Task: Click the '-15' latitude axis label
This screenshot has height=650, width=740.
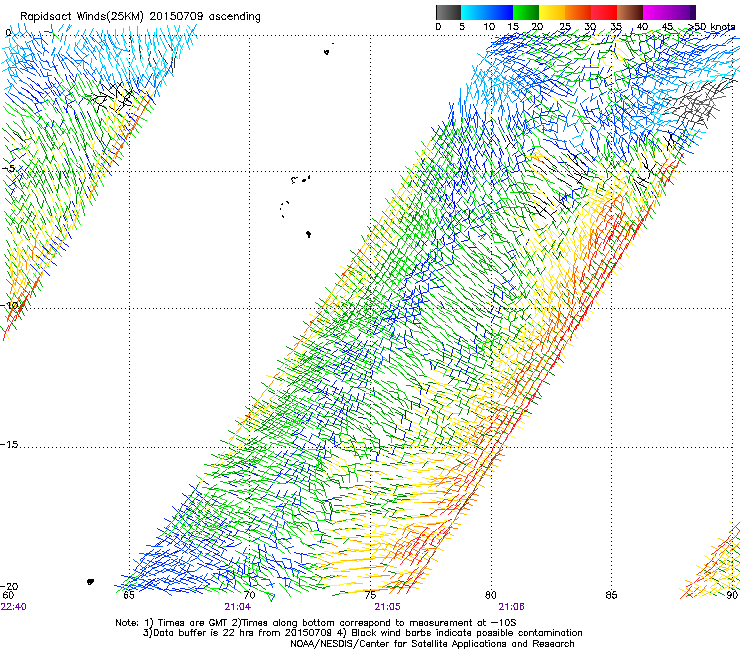Action: pyautogui.click(x=9, y=445)
